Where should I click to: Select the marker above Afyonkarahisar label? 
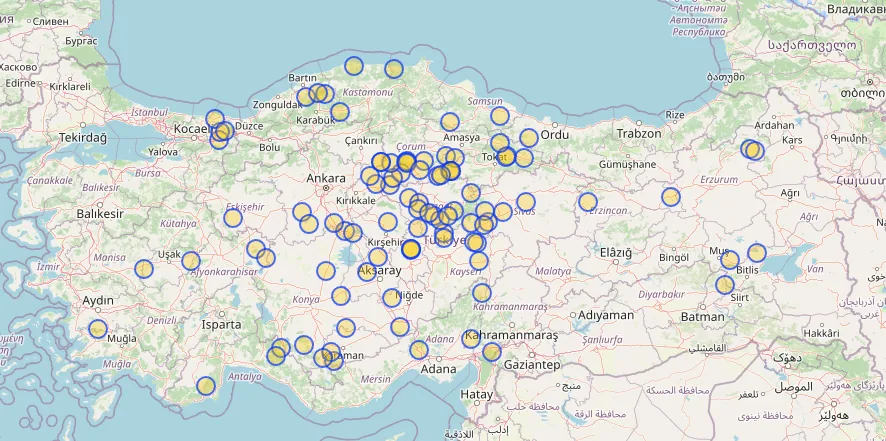coord(191,261)
